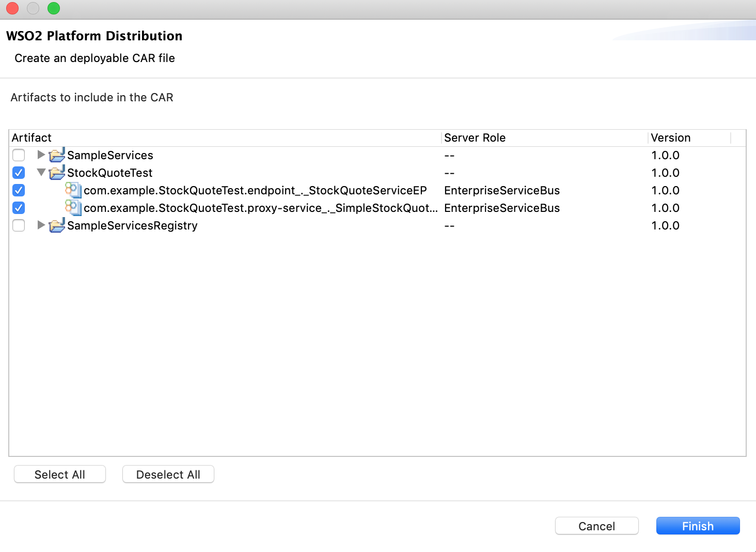Screen dimensions: 756x552
Task: Close the dialog with the red window button
Action: [12, 8]
